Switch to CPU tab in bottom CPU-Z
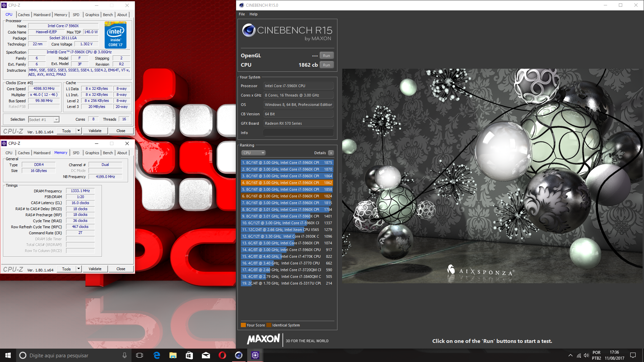This screenshot has height=362, width=644. click(x=9, y=153)
